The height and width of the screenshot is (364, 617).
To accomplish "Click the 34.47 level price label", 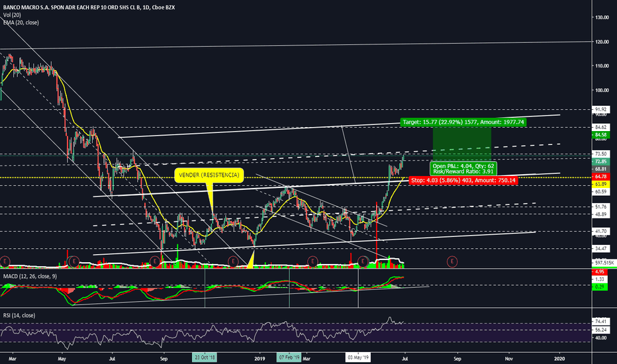I will [x=600, y=249].
